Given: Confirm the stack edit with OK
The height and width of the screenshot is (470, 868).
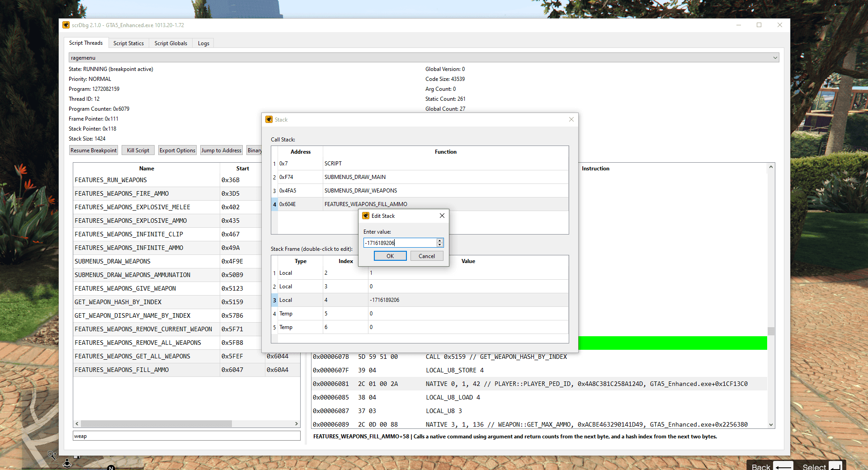Looking at the screenshot, I should click(390, 256).
